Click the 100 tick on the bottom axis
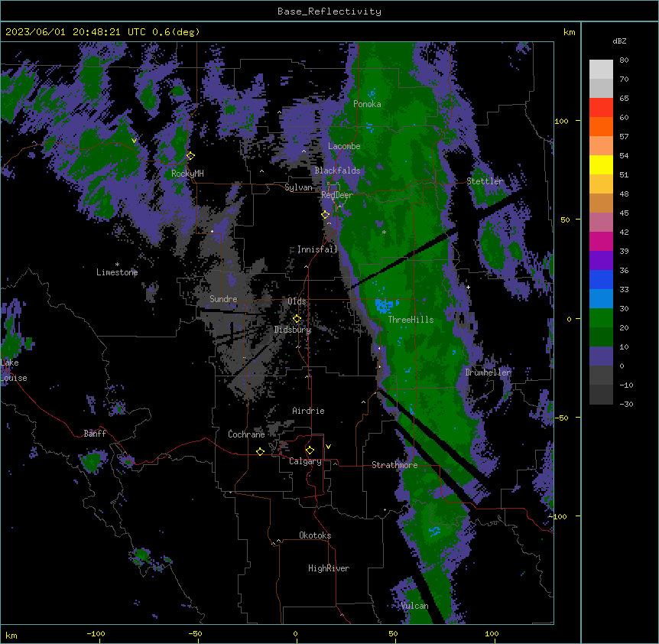This screenshot has width=659, height=644. [492, 633]
